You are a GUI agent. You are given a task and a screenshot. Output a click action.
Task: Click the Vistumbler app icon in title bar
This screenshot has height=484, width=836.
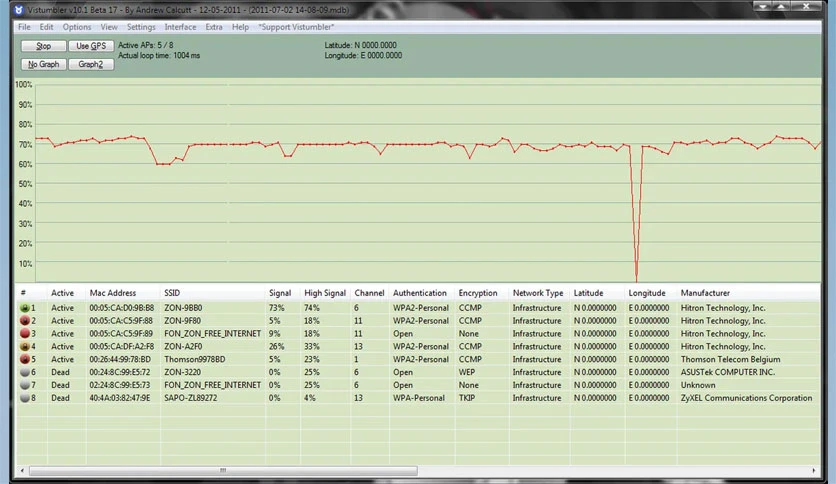click(x=19, y=10)
